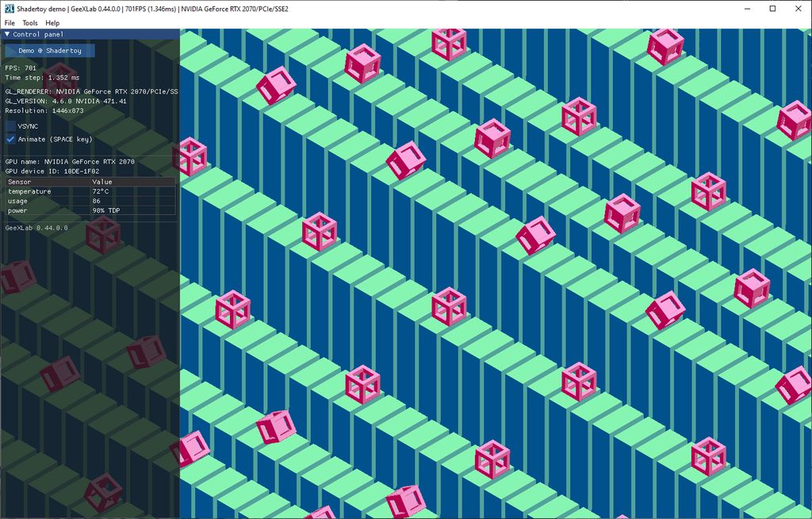Click the Resolution: 1446x873 text

click(44, 110)
